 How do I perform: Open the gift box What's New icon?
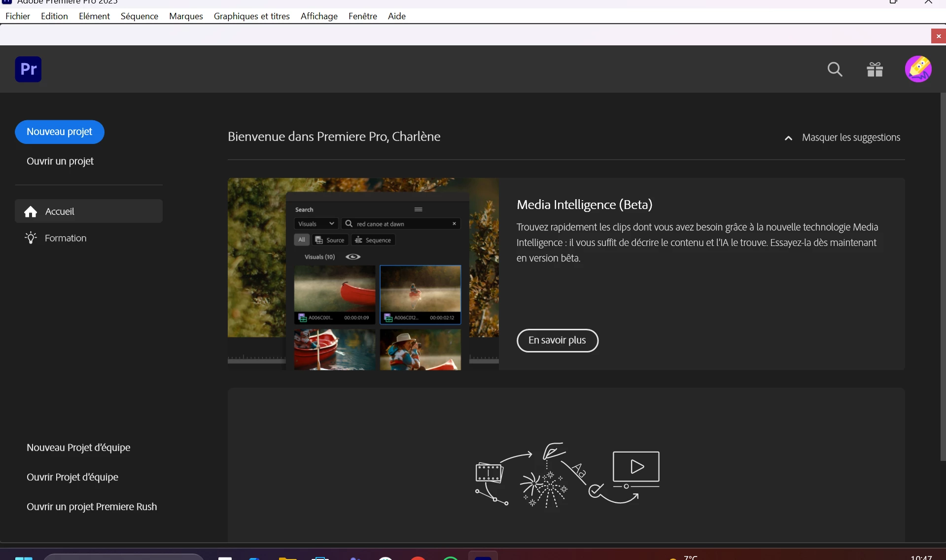875,70
